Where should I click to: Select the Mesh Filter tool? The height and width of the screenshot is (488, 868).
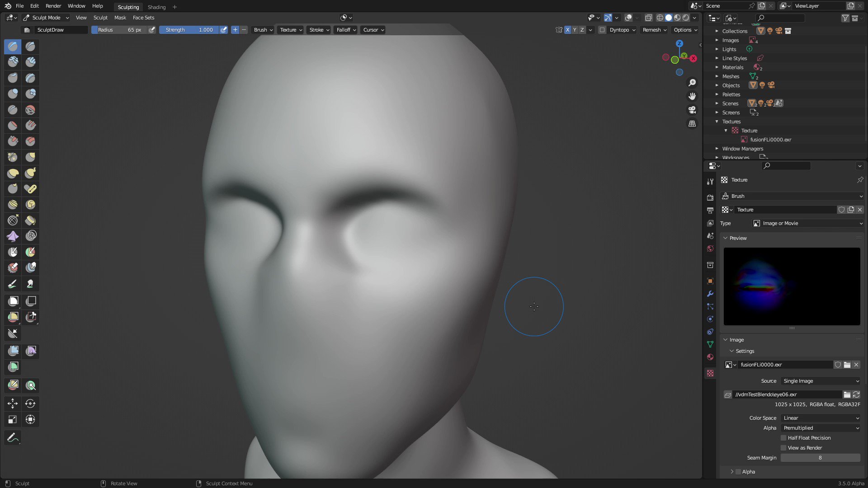click(x=13, y=351)
